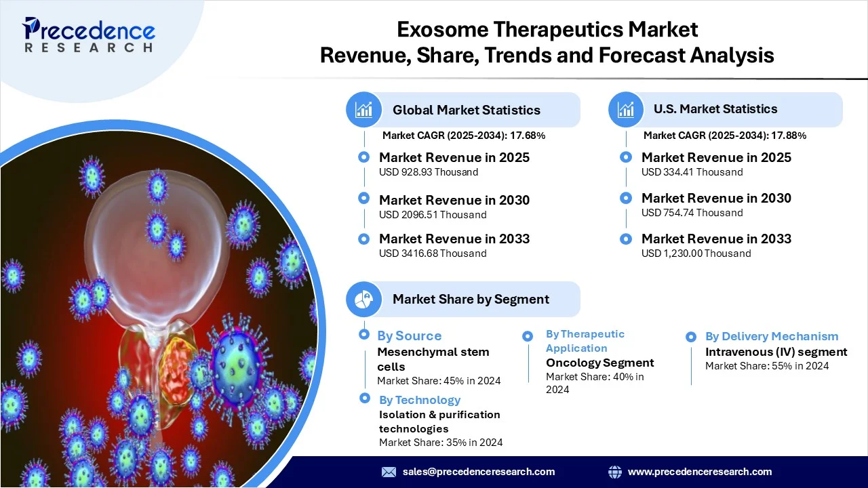Click the U.S. Market Statistics header label
Screen dimensions: 868x488
coord(715,109)
